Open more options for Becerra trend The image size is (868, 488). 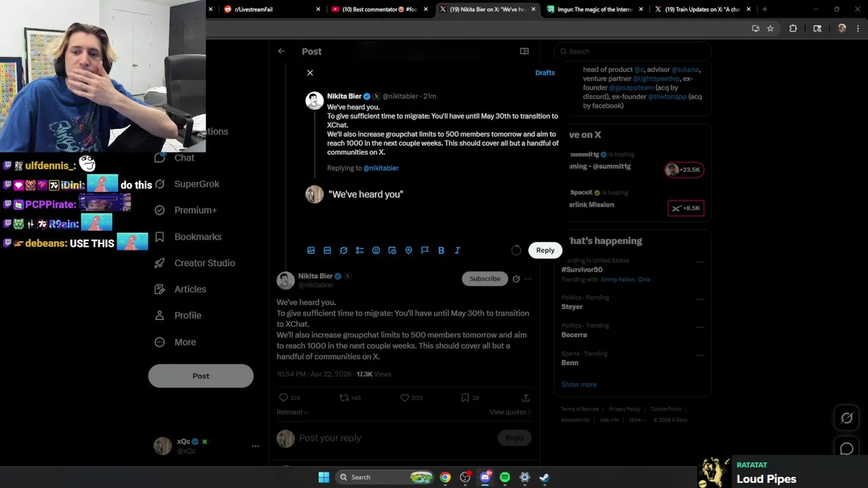[x=700, y=327]
